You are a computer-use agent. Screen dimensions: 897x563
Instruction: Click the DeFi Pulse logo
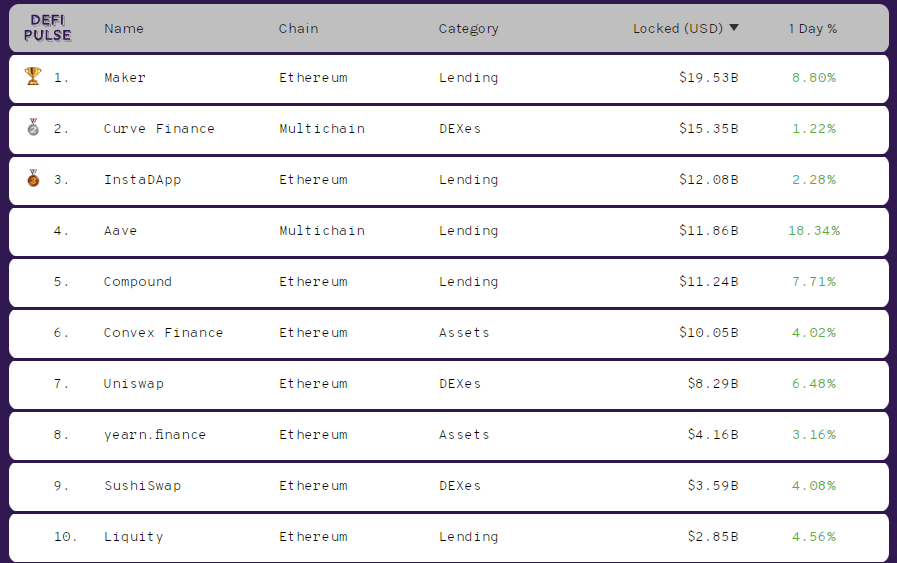(x=48, y=28)
